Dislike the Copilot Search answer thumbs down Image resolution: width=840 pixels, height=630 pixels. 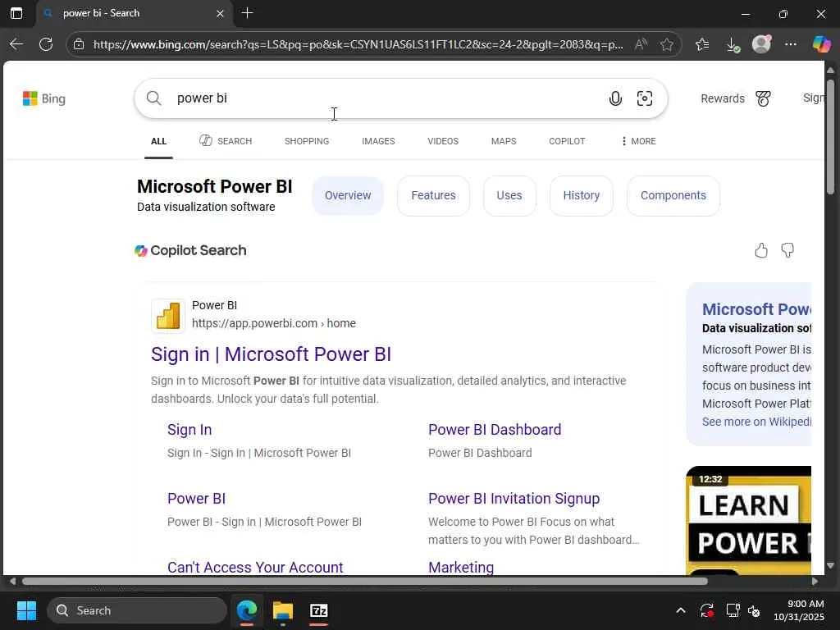click(x=787, y=250)
